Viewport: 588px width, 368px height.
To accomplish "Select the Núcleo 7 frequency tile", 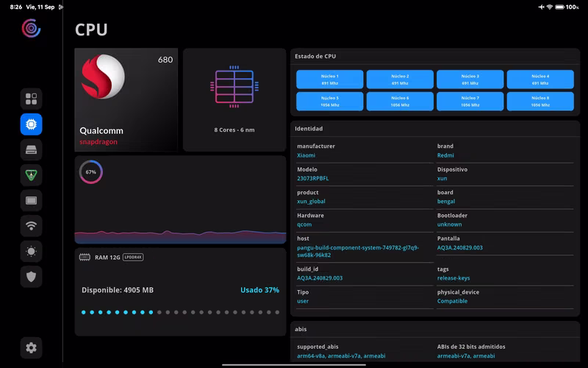I will pyautogui.click(x=470, y=102).
